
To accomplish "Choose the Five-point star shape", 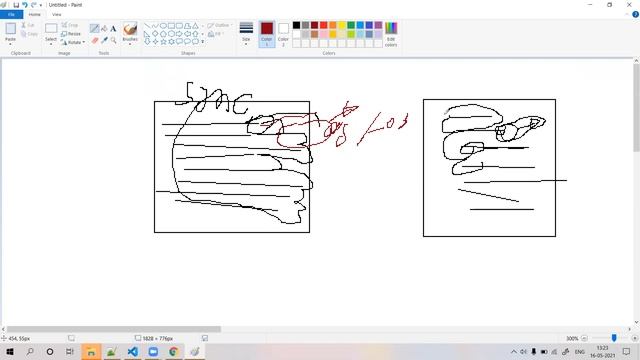I will 163,42.
